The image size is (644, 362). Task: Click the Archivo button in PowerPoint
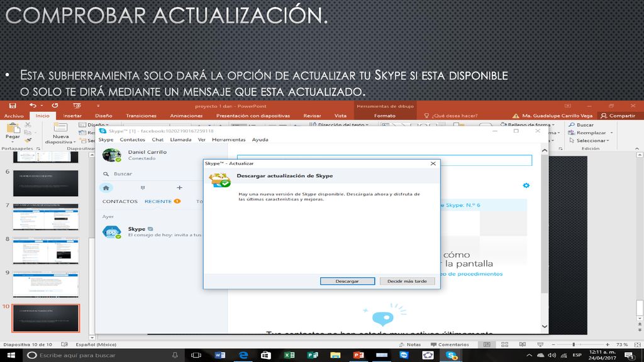(14, 116)
